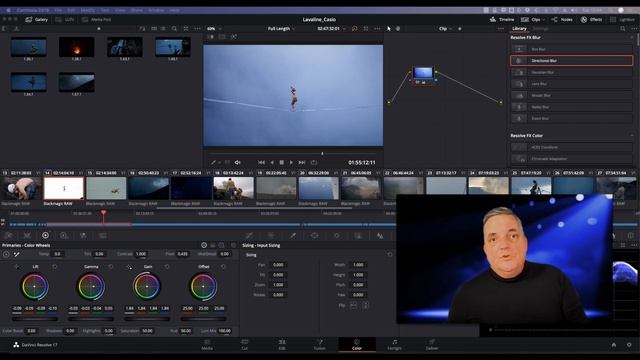Open the Curves palette icon
This screenshot has height=360, width=640.
249,236
